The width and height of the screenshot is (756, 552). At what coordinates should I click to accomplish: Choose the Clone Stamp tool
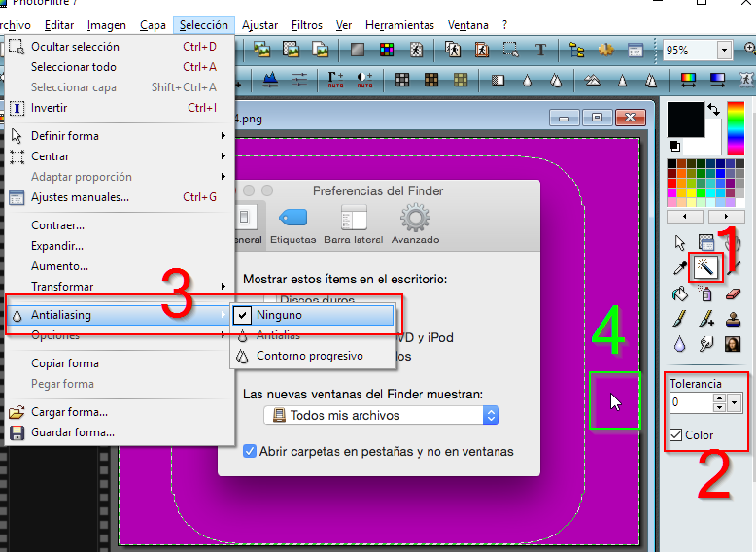[733, 319]
